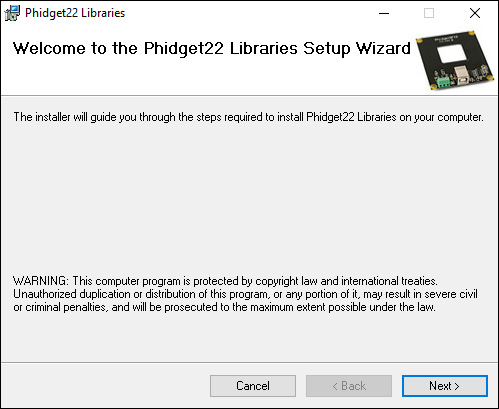Close the Phidget22 Libraries setup window
The image size is (499, 409).
(475, 13)
